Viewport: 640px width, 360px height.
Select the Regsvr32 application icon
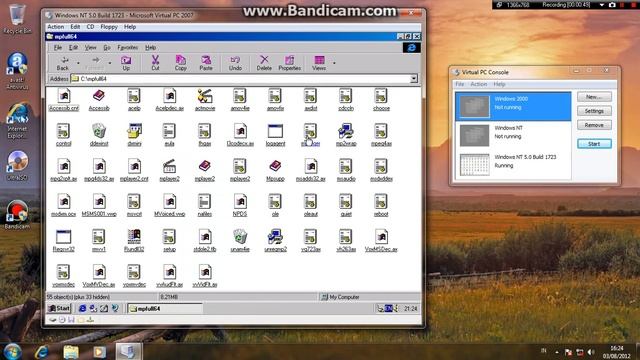[x=64, y=240]
